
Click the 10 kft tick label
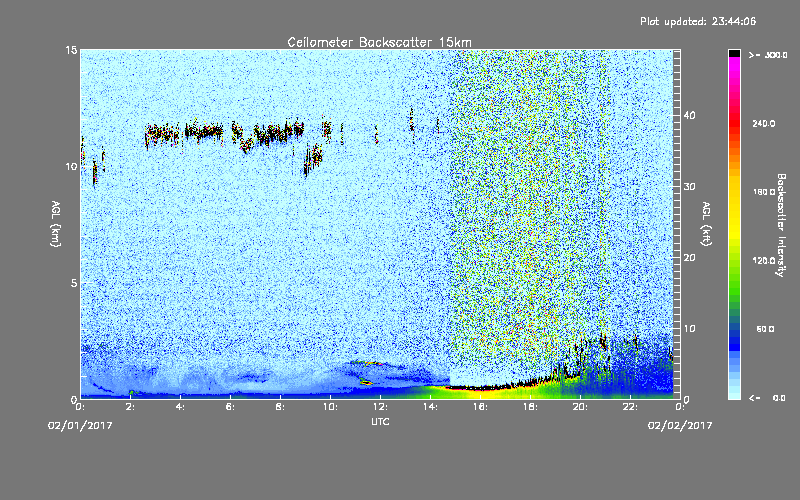coord(689,329)
